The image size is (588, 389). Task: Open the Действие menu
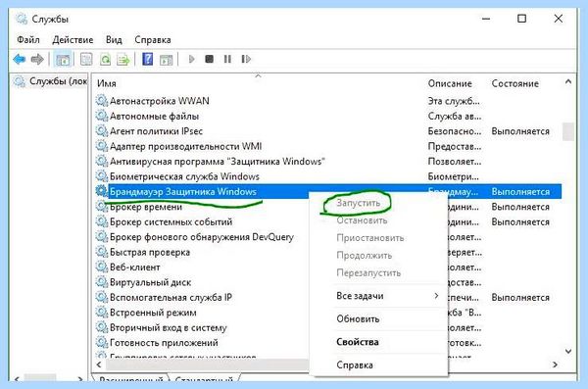point(73,40)
